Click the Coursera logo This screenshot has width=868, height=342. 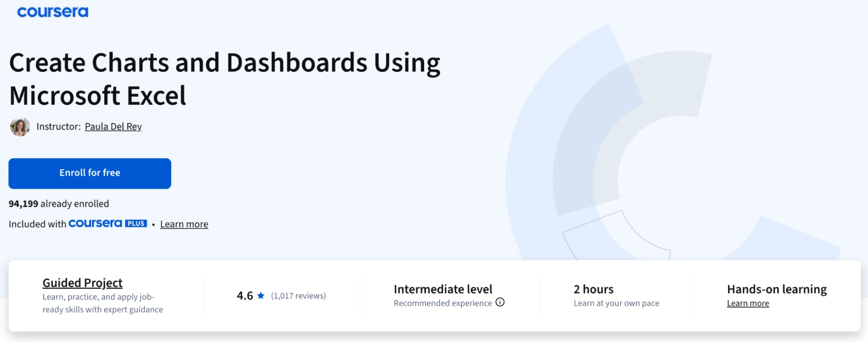pos(53,12)
